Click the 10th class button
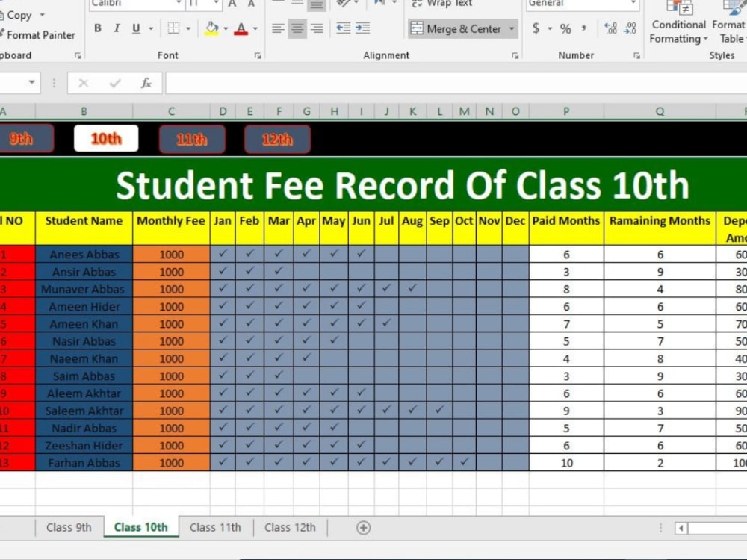 (x=106, y=139)
